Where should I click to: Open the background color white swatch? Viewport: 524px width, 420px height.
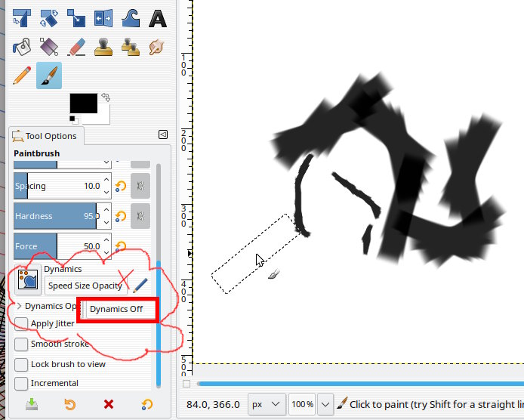coord(104,116)
